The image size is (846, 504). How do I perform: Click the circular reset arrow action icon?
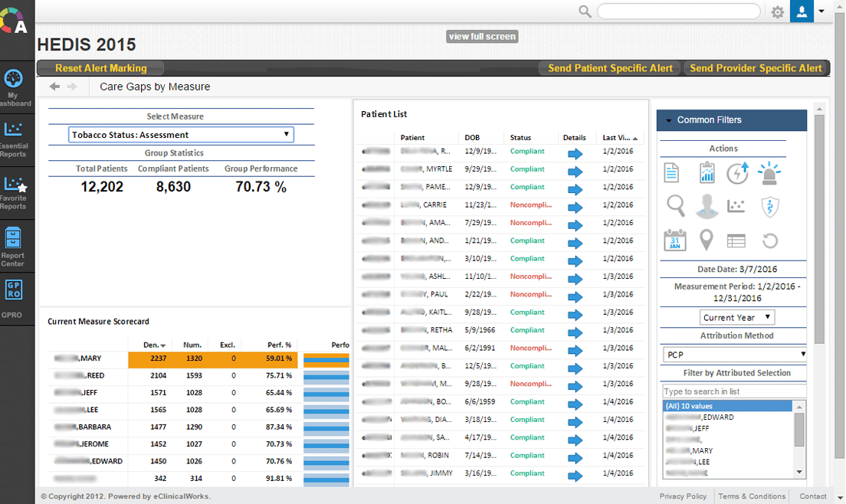tap(770, 241)
